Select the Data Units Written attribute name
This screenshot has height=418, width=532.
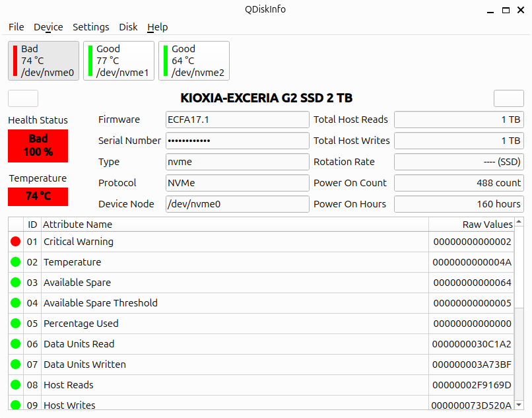(84, 365)
